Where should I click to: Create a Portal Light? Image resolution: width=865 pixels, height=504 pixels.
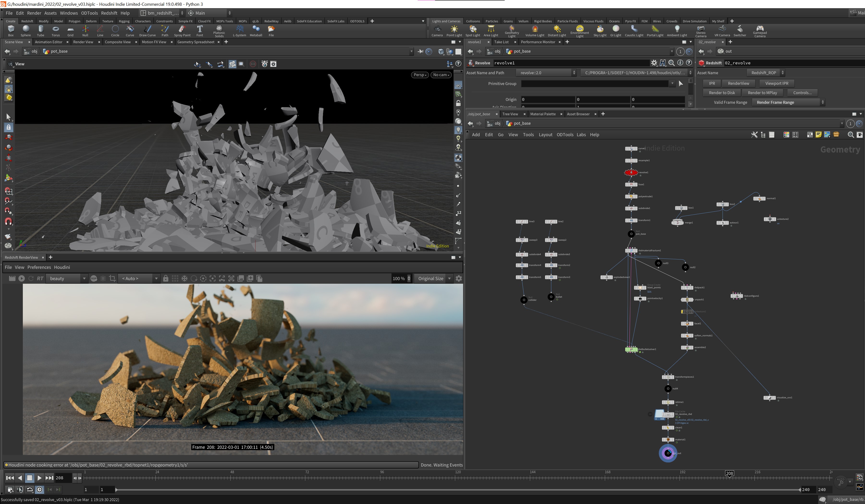[x=655, y=31]
